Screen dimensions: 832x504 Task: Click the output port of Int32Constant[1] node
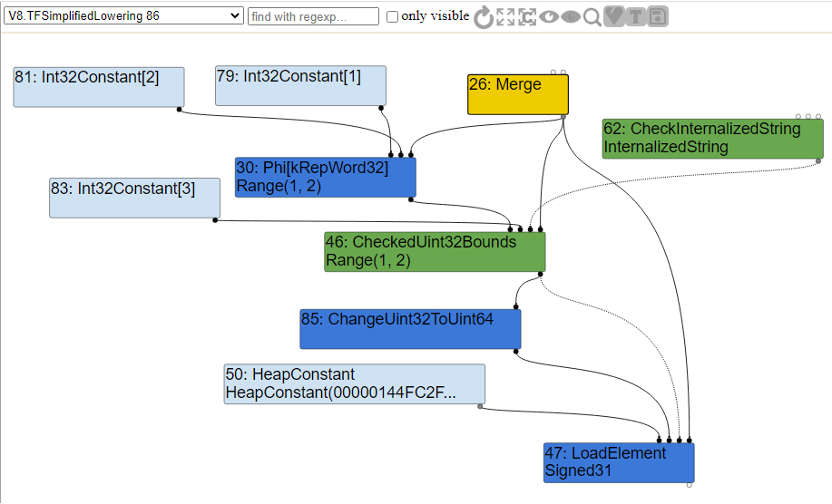coord(381,108)
